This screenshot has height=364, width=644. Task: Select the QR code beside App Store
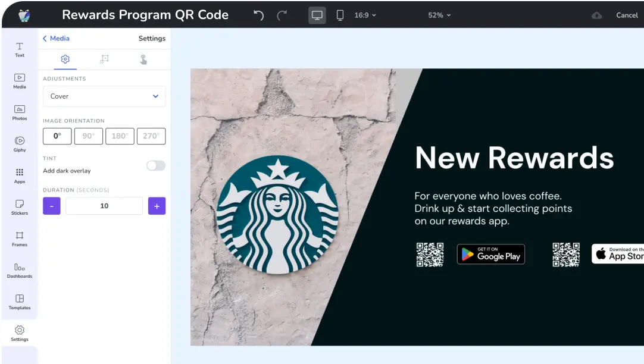(566, 255)
